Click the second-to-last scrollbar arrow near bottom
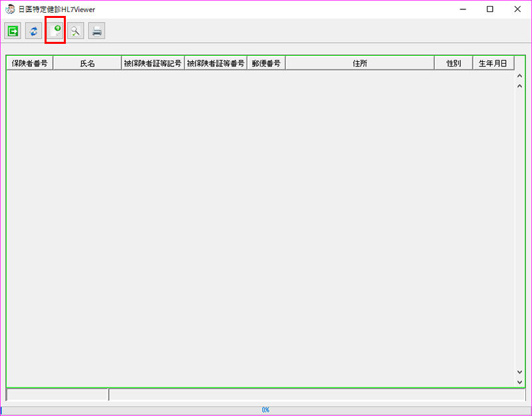The height and width of the screenshot is (416, 532). (x=520, y=372)
